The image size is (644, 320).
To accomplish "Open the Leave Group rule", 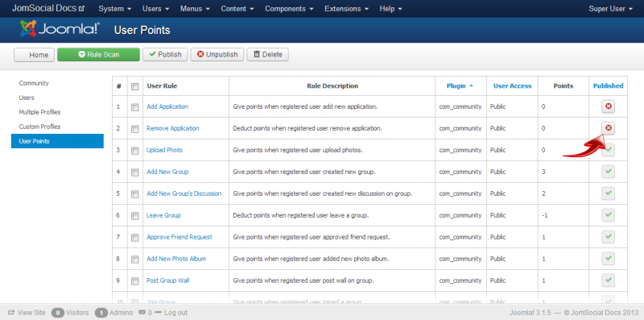I will [163, 215].
